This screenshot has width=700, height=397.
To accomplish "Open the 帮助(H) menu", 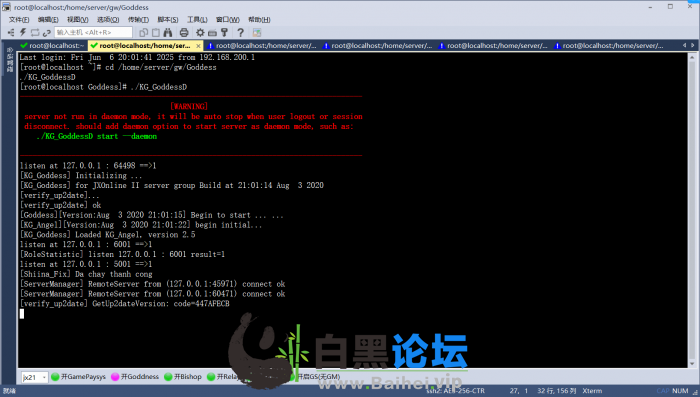I will (259, 20).
